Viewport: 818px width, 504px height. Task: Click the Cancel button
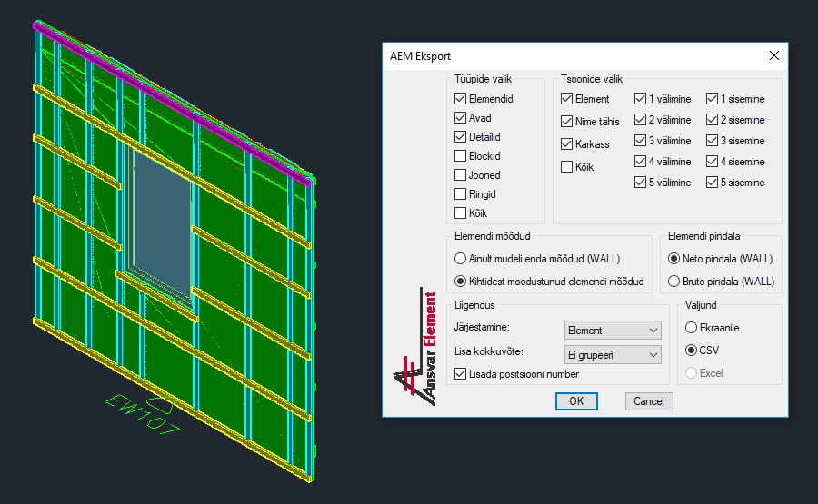[x=649, y=401]
